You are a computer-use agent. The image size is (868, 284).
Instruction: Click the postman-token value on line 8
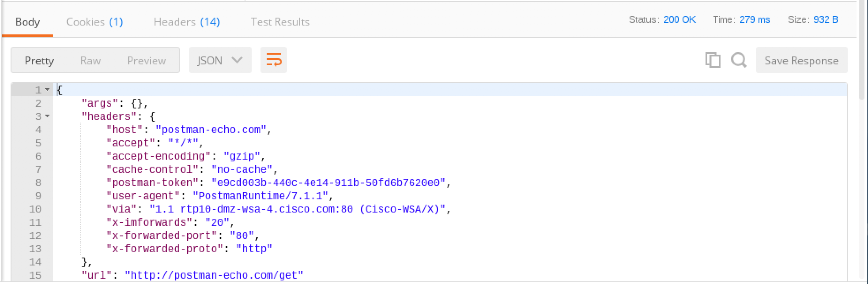pos(328,183)
